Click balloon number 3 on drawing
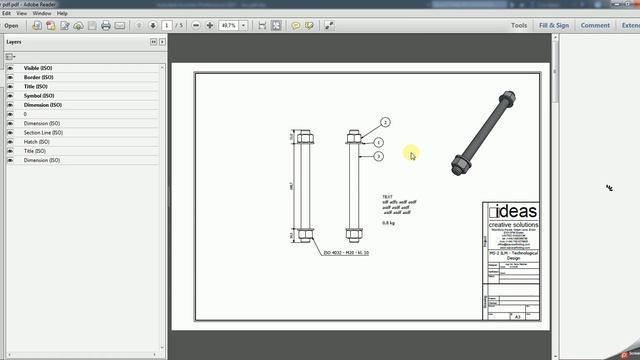Screen dimensions: 640x360 click(378, 156)
